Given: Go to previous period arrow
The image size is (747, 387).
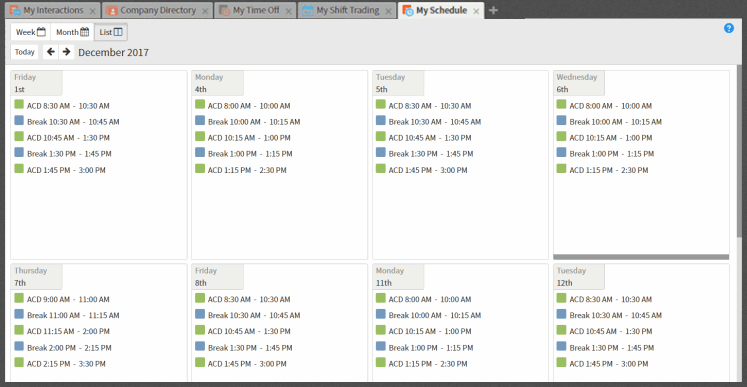Looking at the screenshot, I should 51,52.
